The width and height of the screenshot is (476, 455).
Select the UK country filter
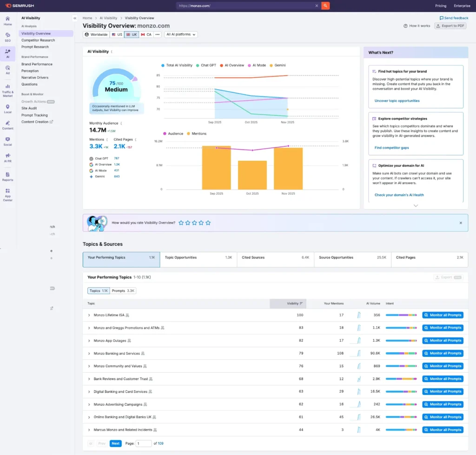coord(132,34)
